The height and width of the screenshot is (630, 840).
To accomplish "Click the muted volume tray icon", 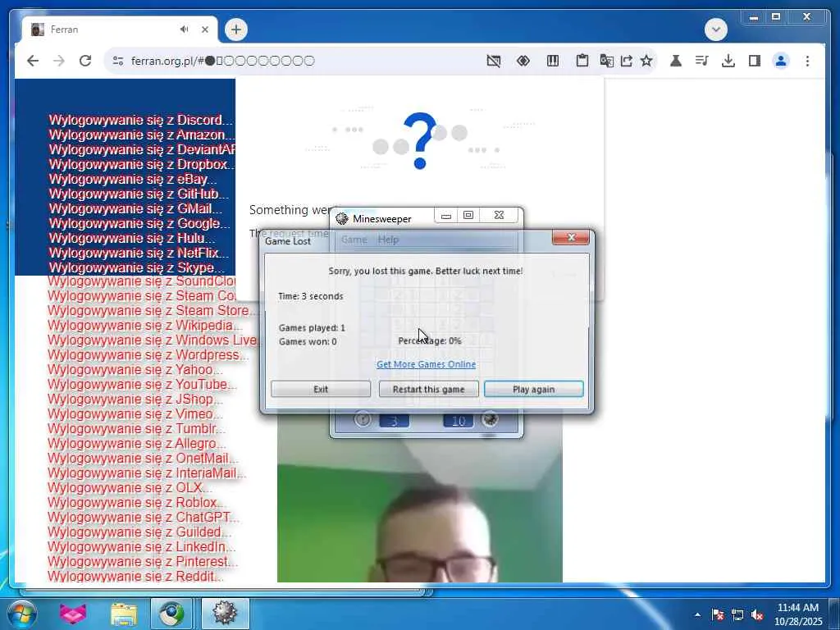I will 757,615.
